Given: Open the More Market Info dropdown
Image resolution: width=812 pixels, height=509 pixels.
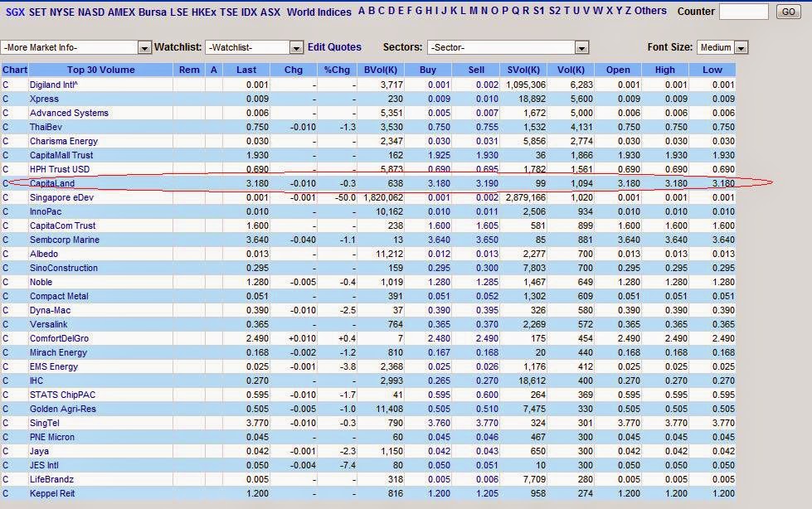Looking at the screenshot, I should (75, 47).
